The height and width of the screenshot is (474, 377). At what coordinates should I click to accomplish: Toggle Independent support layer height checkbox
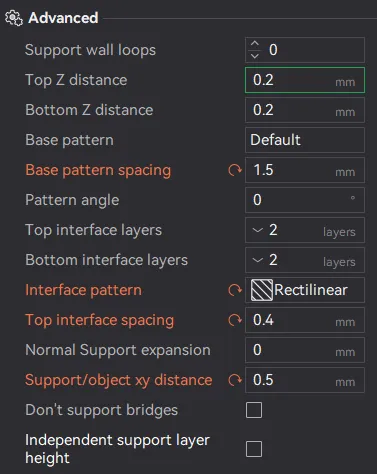[254, 449]
